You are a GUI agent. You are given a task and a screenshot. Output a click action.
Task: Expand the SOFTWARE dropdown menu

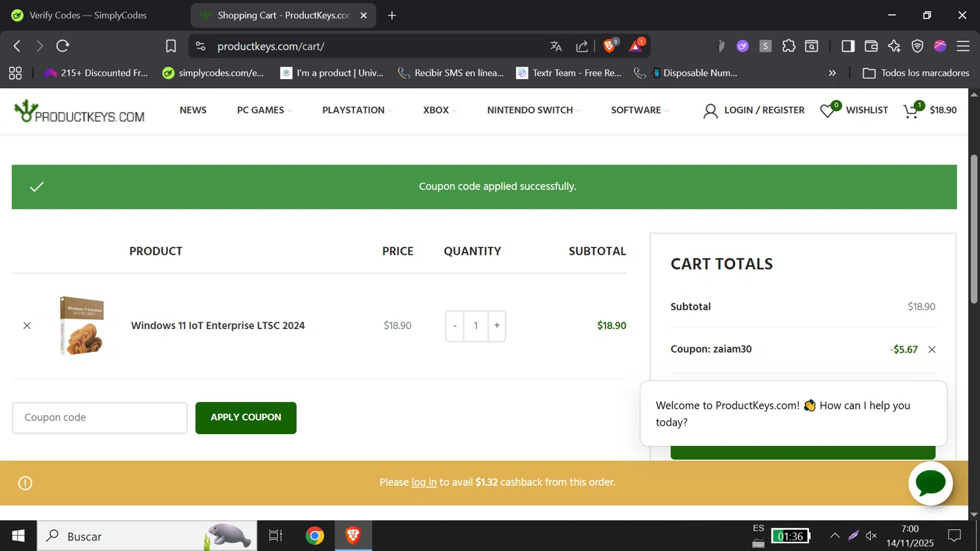click(x=640, y=110)
